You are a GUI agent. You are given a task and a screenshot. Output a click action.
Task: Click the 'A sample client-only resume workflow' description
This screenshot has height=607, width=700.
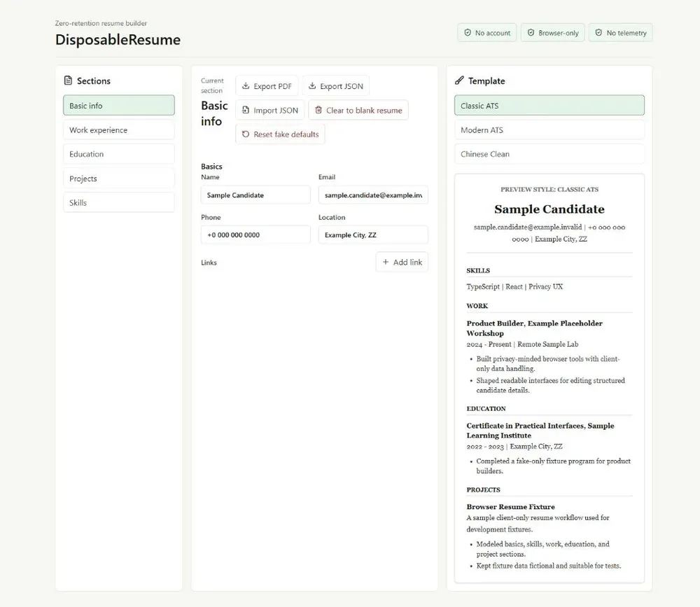[x=538, y=524]
